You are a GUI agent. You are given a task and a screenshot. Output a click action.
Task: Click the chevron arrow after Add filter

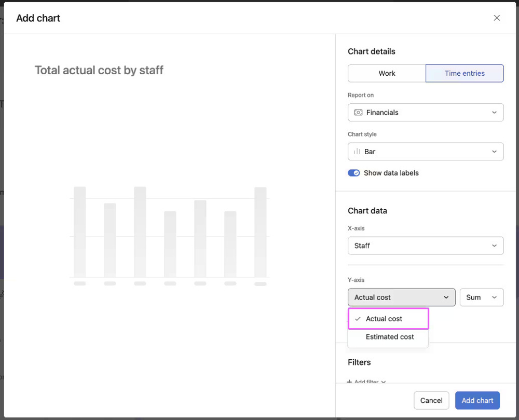384,382
